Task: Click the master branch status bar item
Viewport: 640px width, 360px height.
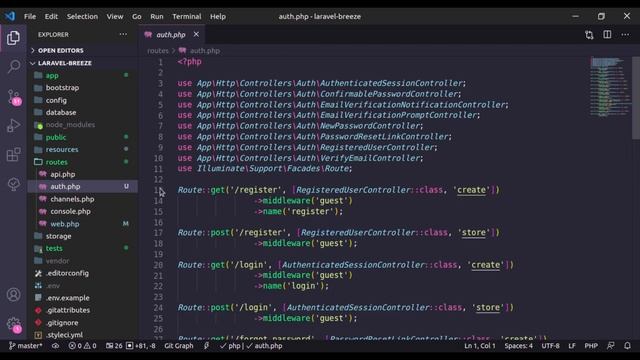Action: pyautogui.click(x=25, y=346)
